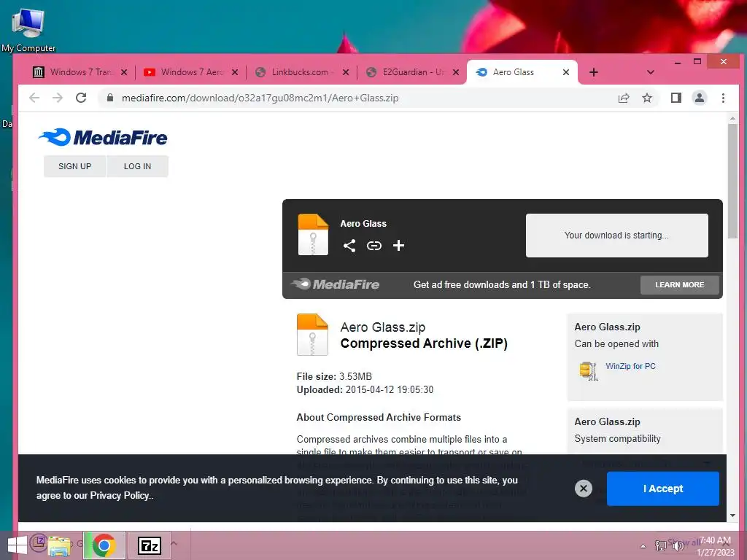Dismiss the cookie banner with the X
Viewport: 747px width, 560px height.
[x=583, y=488]
